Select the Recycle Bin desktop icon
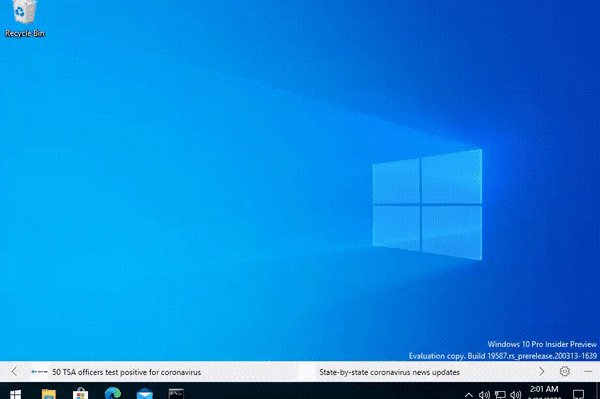Screen dimensions: 600x399 coord(24,19)
